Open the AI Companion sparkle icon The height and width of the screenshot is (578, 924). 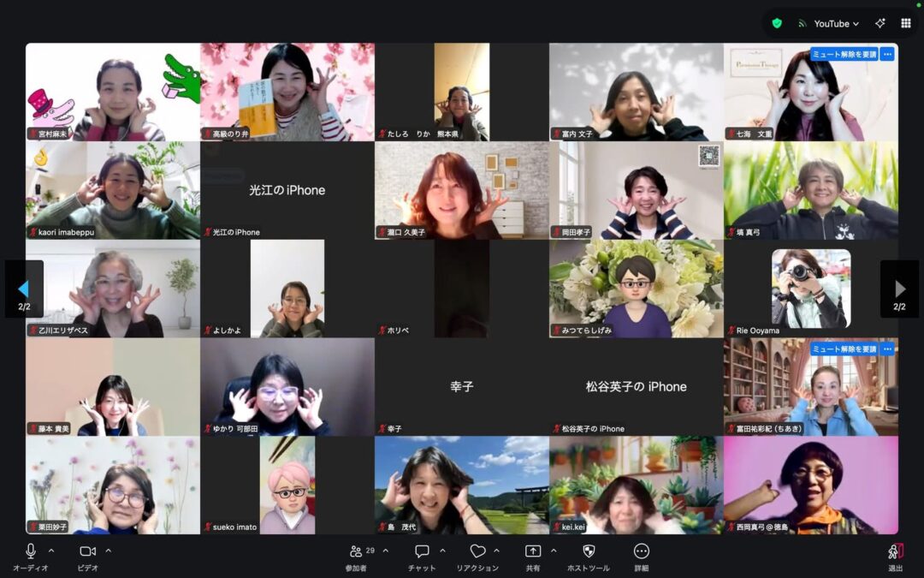[x=880, y=23]
